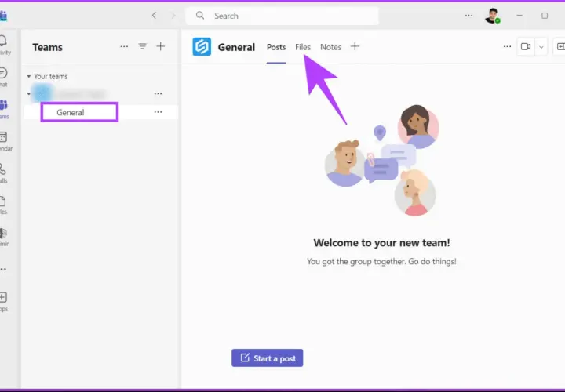Go forward with the right arrow

(173, 16)
